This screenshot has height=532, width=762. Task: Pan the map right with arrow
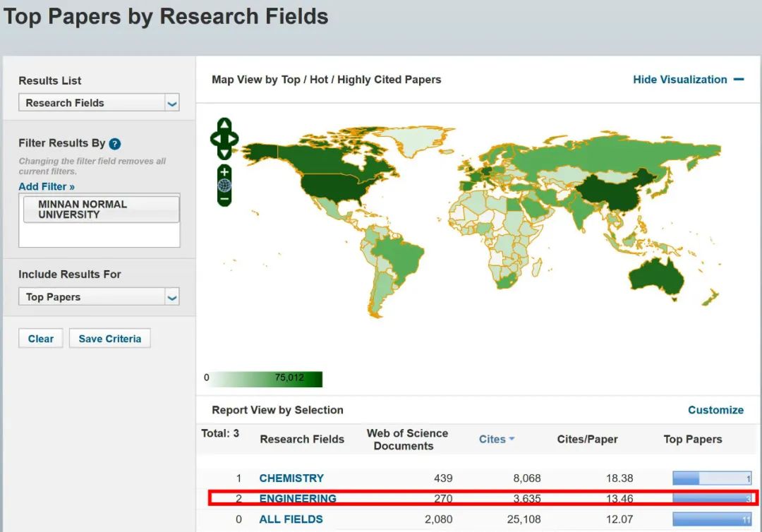click(234, 138)
